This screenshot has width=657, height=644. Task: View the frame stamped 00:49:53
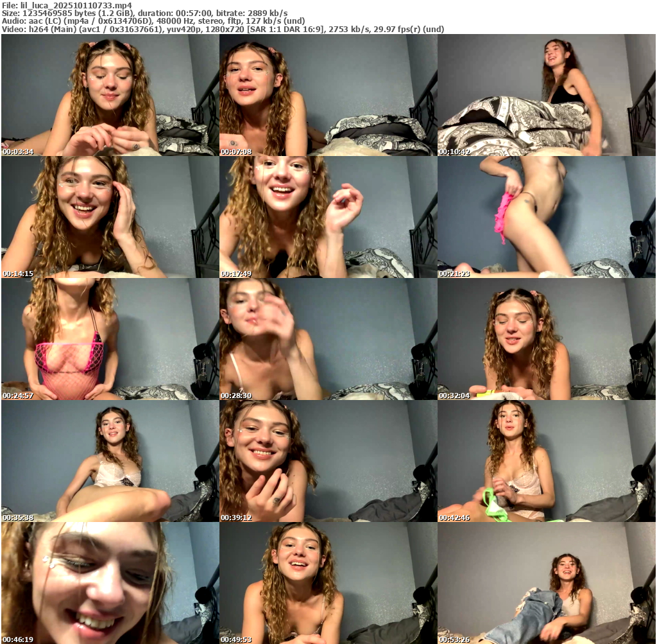pyautogui.click(x=328, y=583)
